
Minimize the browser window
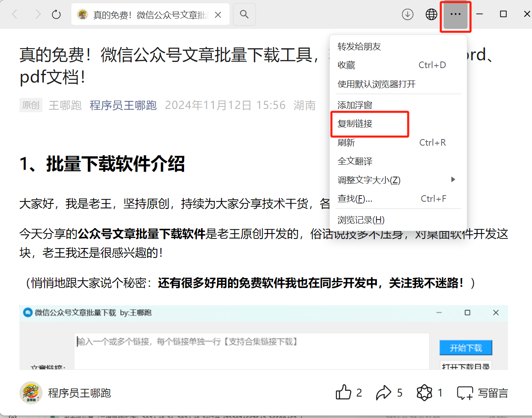tap(480, 14)
